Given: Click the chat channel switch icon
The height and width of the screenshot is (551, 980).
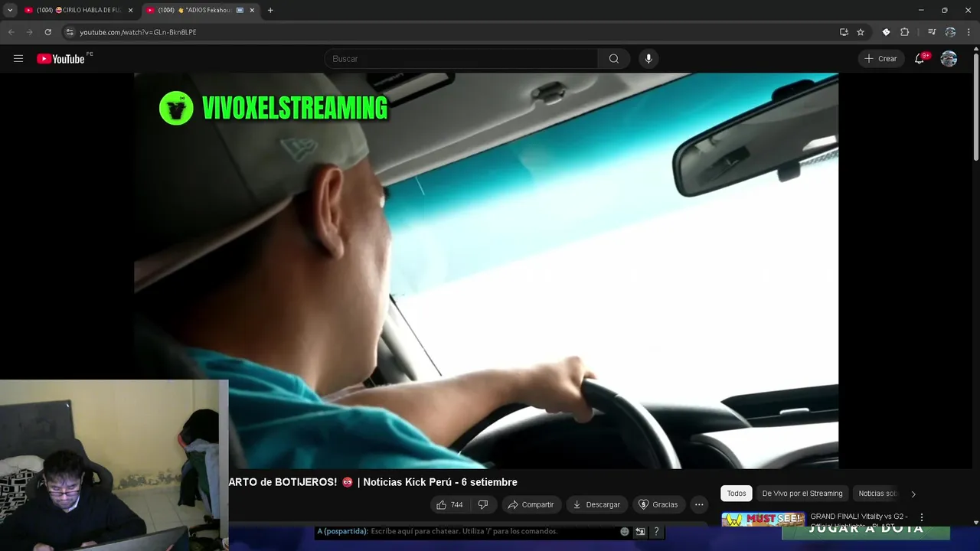Looking at the screenshot, I should [x=640, y=531].
